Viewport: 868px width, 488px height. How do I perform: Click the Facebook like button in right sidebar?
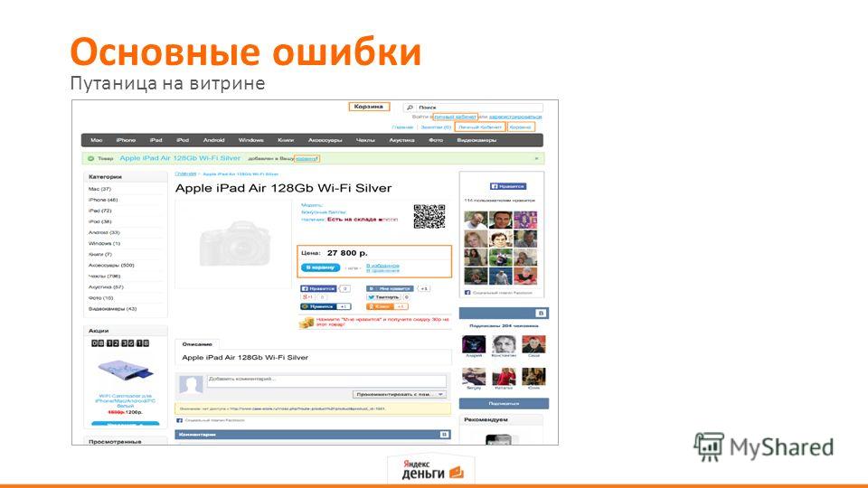[x=507, y=186]
